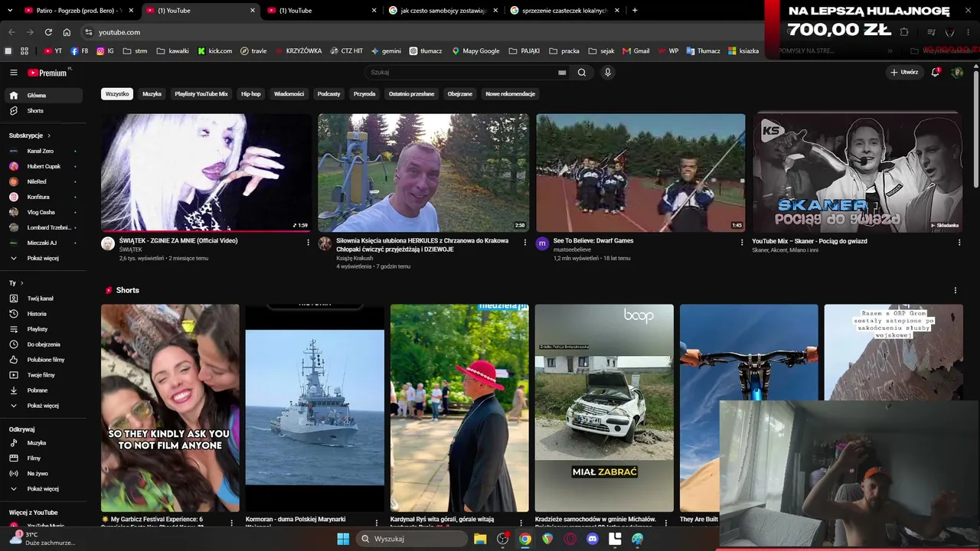Open the account avatar menu
The width and height of the screenshot is (980, 551).
coord(957,73)
